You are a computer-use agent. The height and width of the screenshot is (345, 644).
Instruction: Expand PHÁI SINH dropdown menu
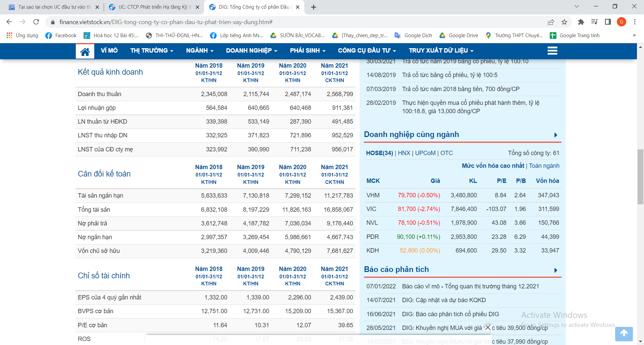click(x=308, y=51)
